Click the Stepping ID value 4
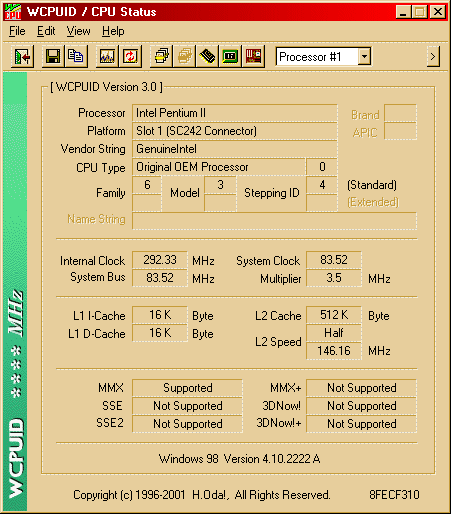Viewport: 451px width, 514px height. [322, 185]
